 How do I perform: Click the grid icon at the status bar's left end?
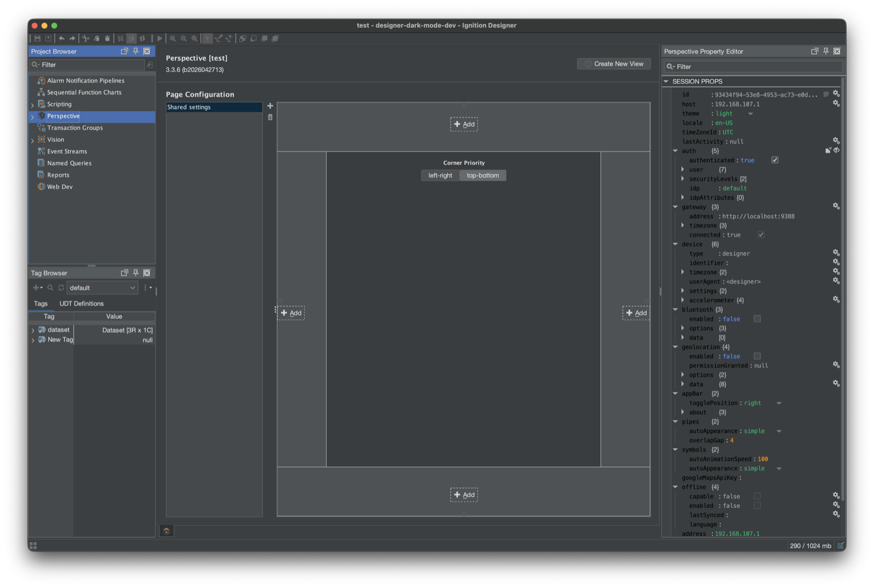pos(33,545)
